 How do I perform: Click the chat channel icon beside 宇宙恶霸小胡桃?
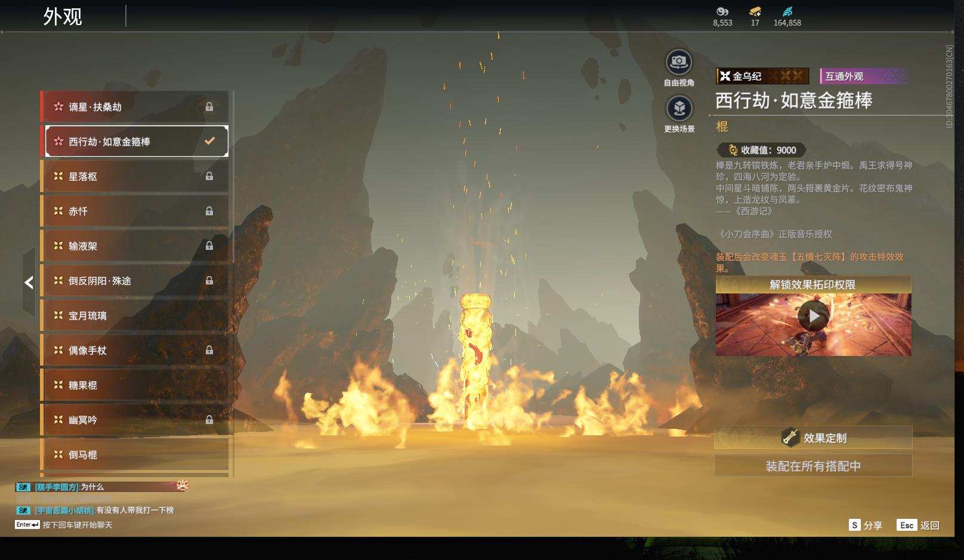tap(23, 511)
